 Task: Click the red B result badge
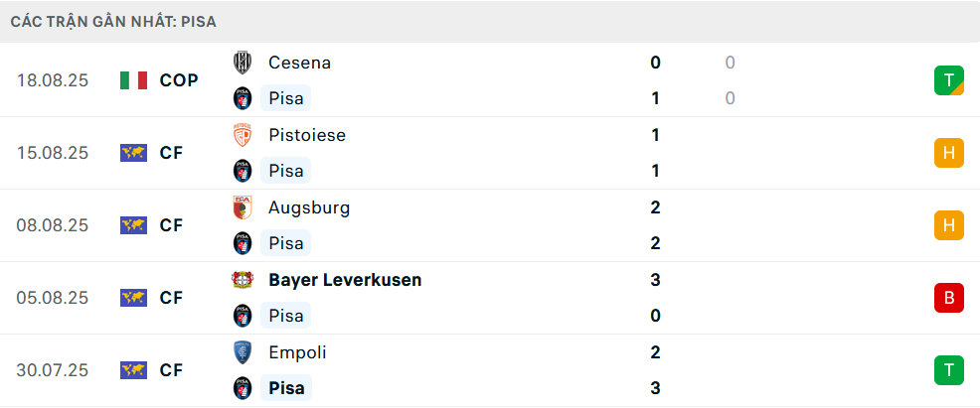pos(948,298)
